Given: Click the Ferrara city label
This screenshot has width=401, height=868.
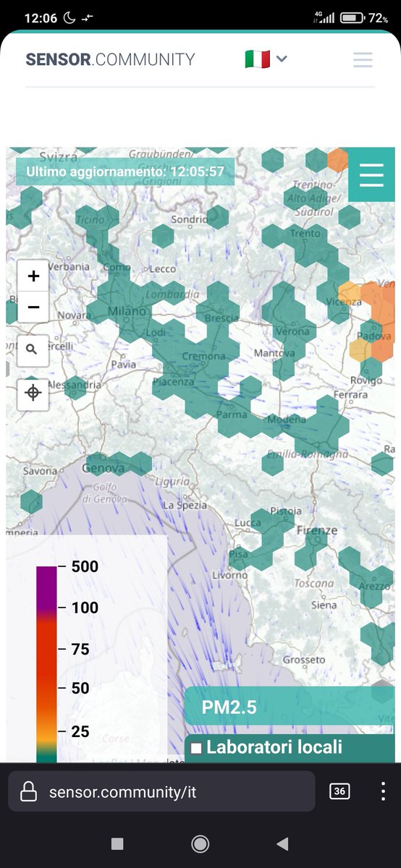Looking at the screenshot, I should [x=351, y=395].
